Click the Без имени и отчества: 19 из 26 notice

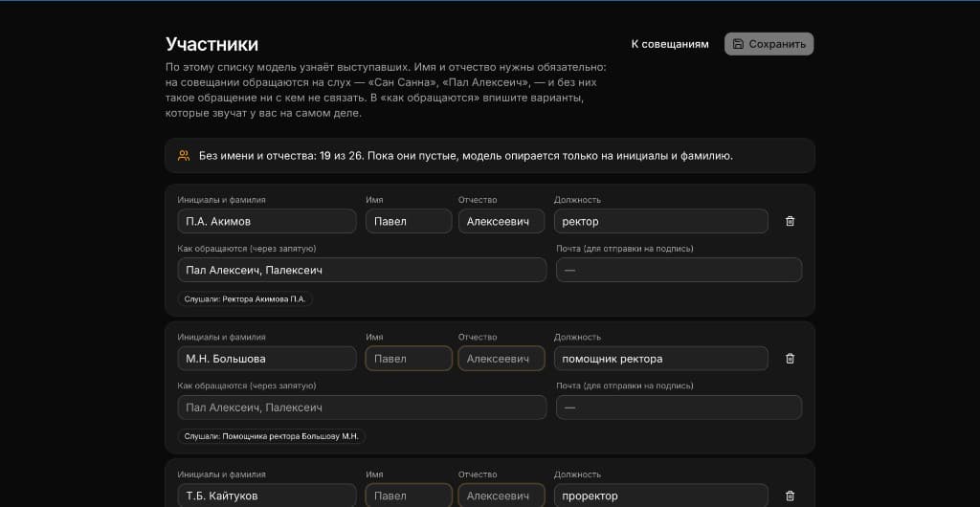pos(490,156)
